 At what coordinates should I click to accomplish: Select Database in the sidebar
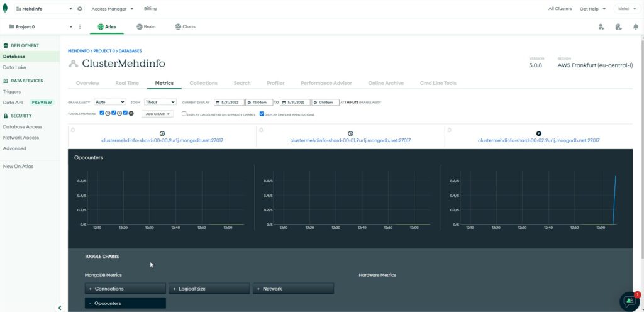(x=30, y=57)
